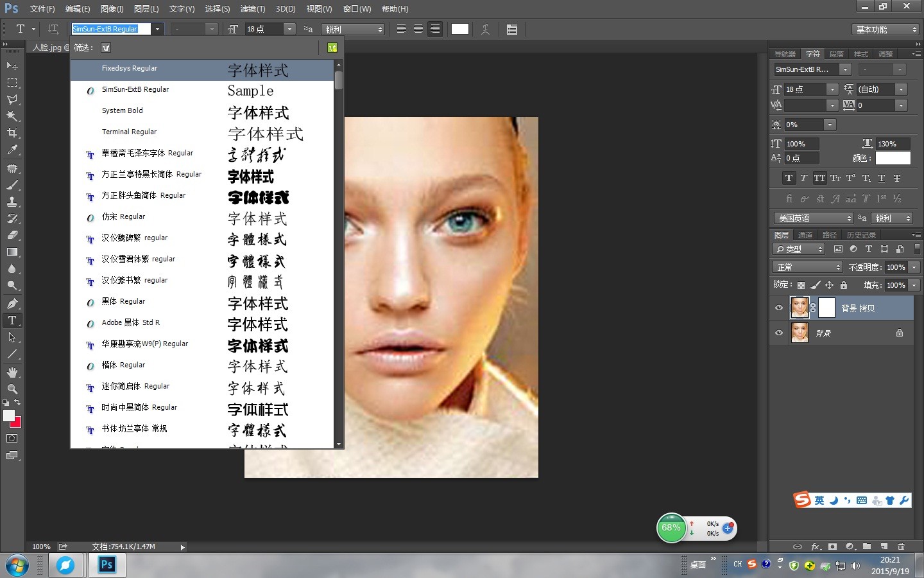This screenshot has height=578, width=924.
Task: Open the 基本功能 workspace dropdown
Action: point(887,30)
